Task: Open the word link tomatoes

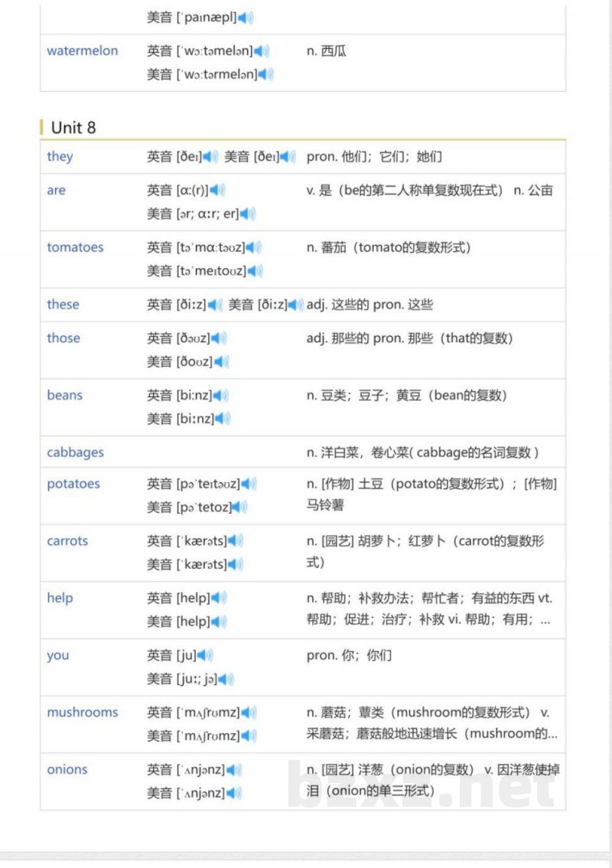Action: [75, 247]
